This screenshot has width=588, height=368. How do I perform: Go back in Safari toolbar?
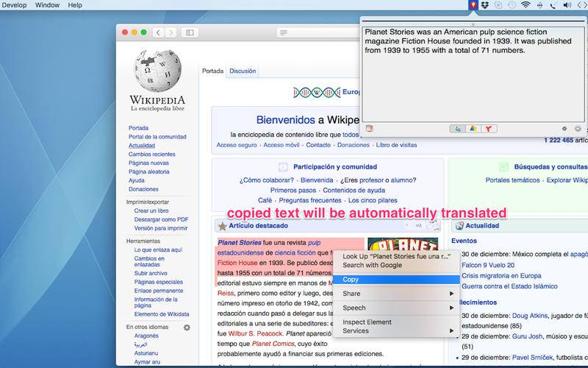tap(158, 32)
